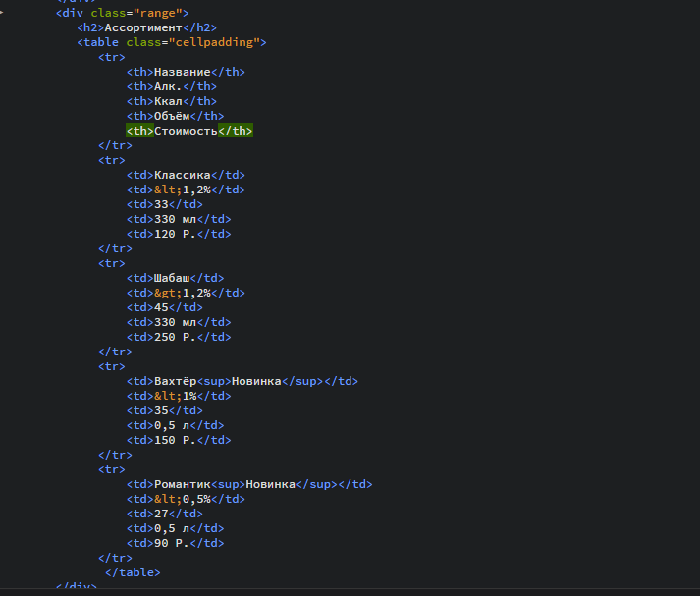Click the word Романтик in its td line

click(x=183, y=484)
